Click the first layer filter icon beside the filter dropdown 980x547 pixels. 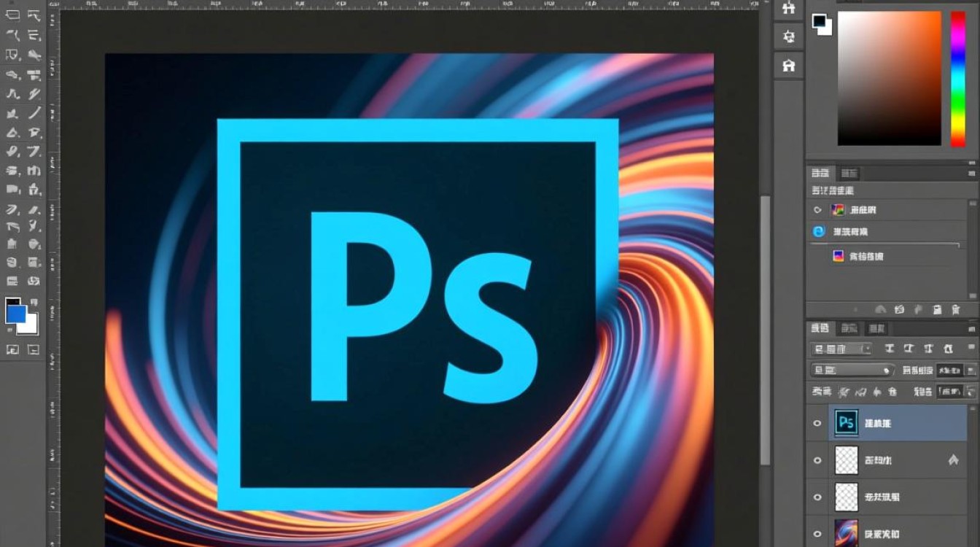click(890, 349)
